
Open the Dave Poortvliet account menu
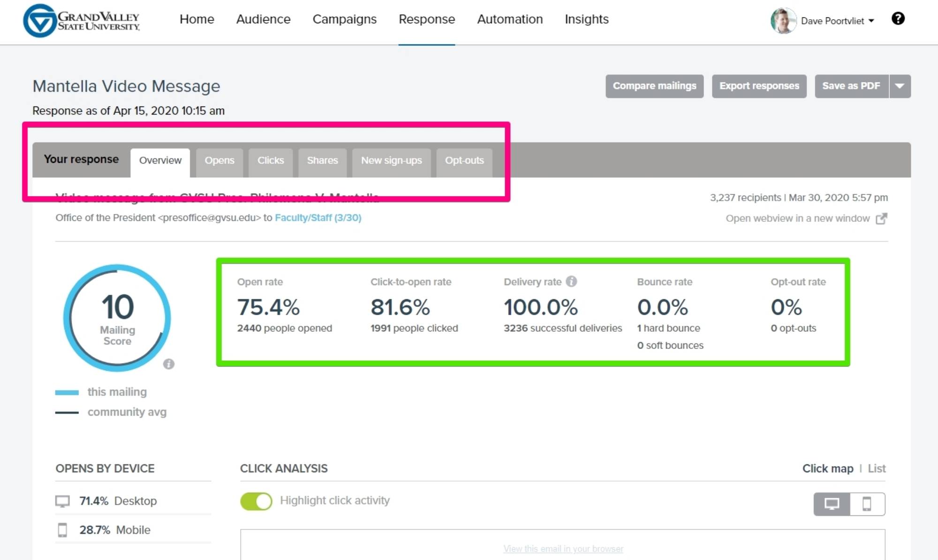click(x=837, y=21)
